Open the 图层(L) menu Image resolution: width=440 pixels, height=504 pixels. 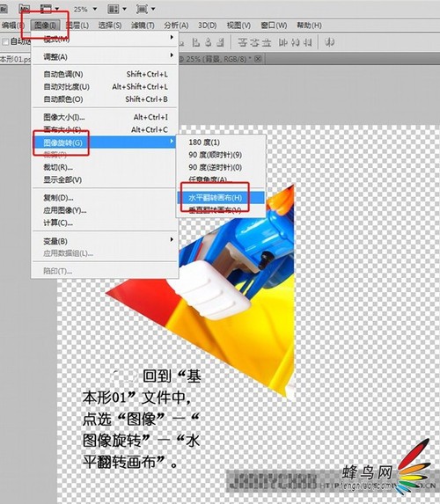[x=77, y=26]
